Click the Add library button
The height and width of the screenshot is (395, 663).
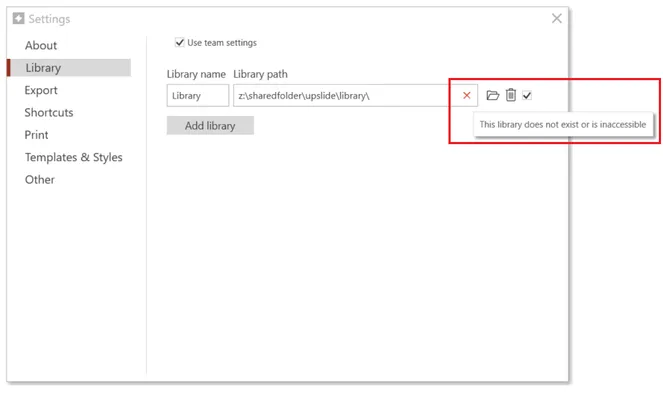click(x=210, y=126)
